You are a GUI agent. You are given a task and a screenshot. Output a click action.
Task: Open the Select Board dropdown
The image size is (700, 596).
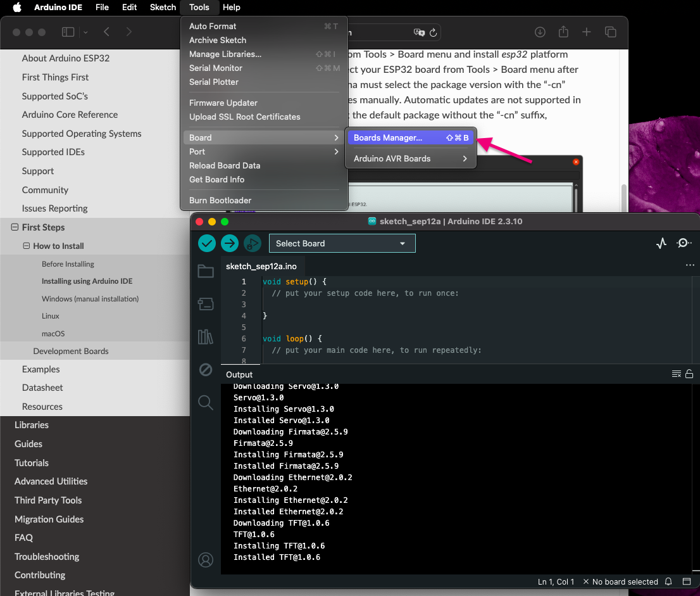pyautogui.click(x=342, y=243)
